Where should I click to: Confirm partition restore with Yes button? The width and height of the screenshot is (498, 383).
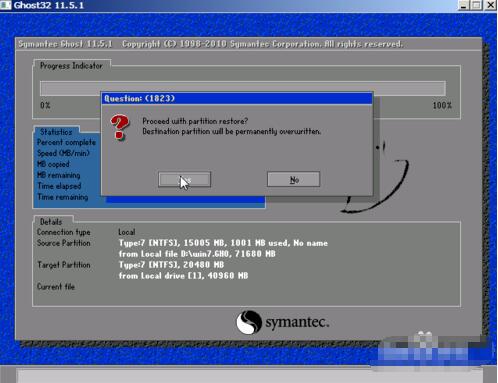point(184,180)
